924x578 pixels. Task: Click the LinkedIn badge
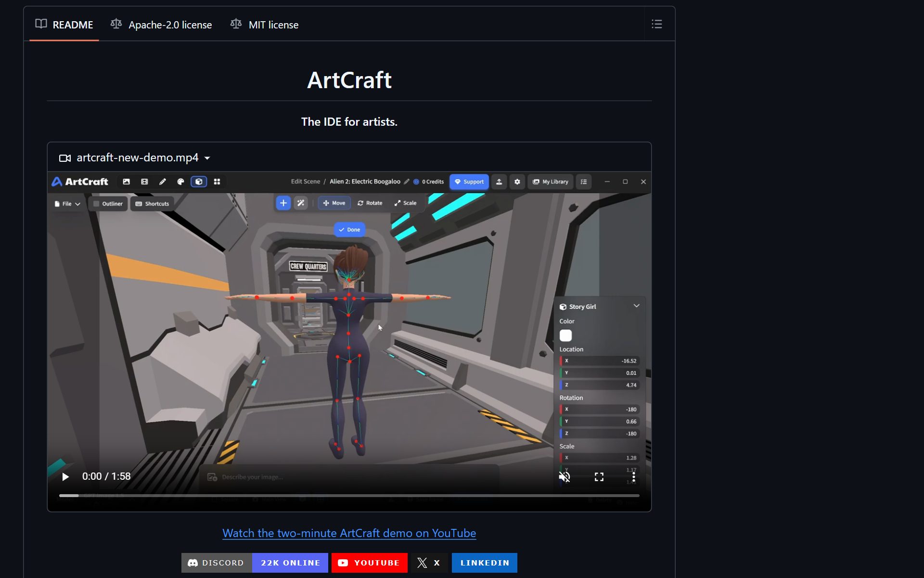click(485, 563)
